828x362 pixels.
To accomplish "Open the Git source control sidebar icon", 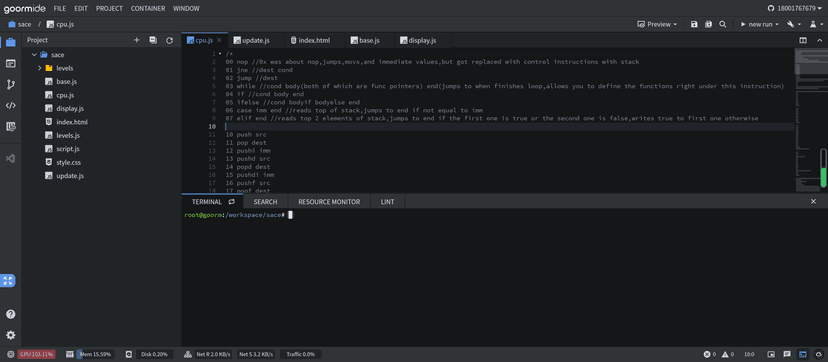I will [11, 84].
